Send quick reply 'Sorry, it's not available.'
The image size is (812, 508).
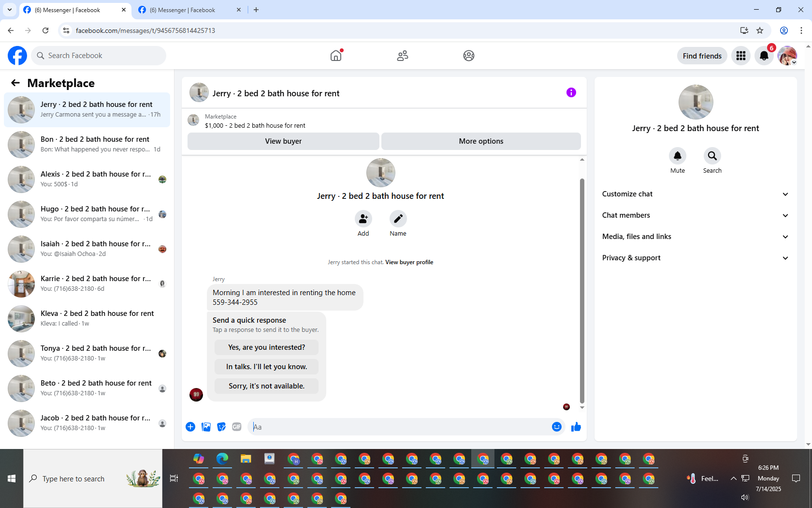point(267,386)
